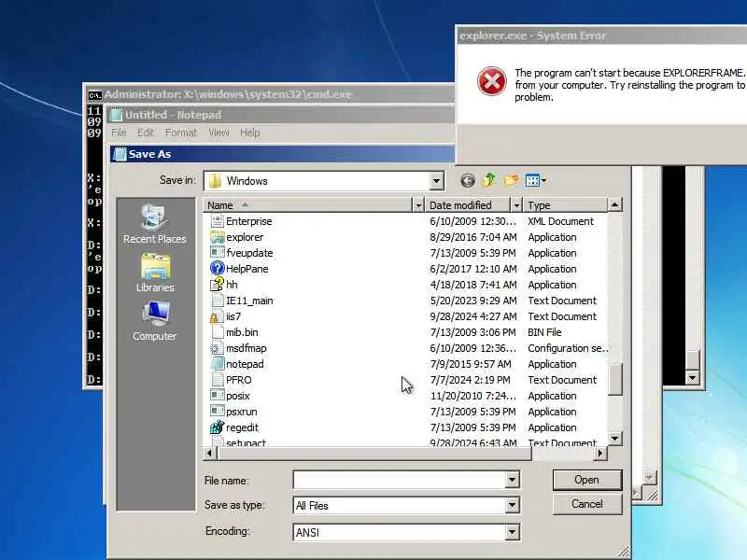Click the "Configuration se.." type cell
The width and height of the screenshot is (747, 560).
568,348
